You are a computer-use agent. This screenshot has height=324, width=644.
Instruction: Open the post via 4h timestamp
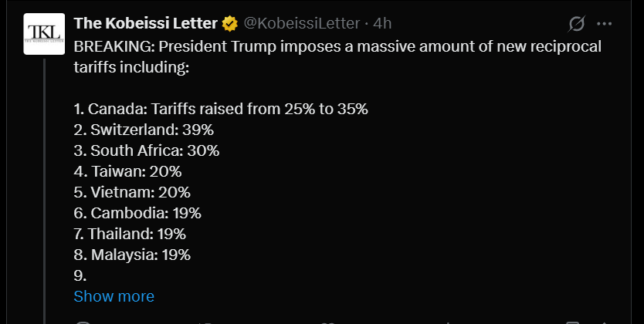382,23
